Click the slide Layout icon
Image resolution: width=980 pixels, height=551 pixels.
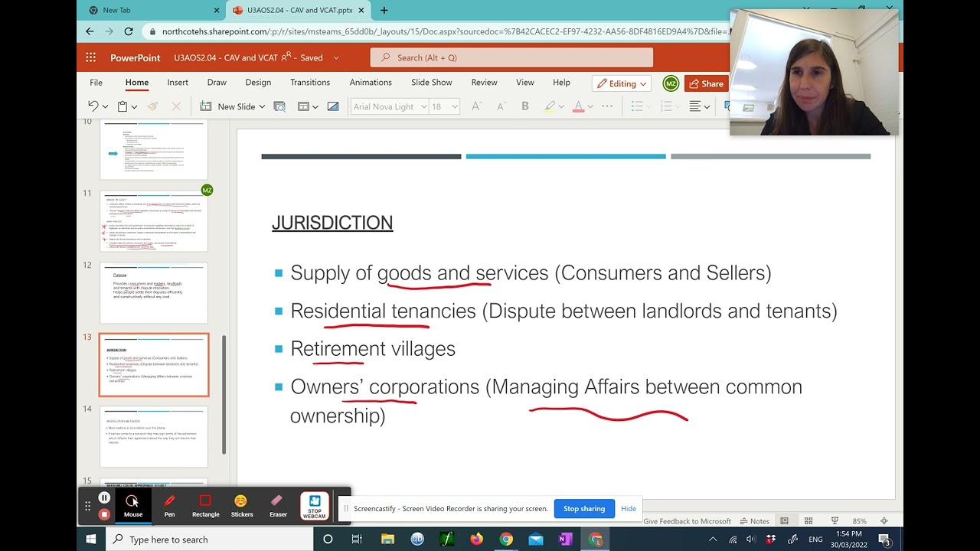click(303, 106)
